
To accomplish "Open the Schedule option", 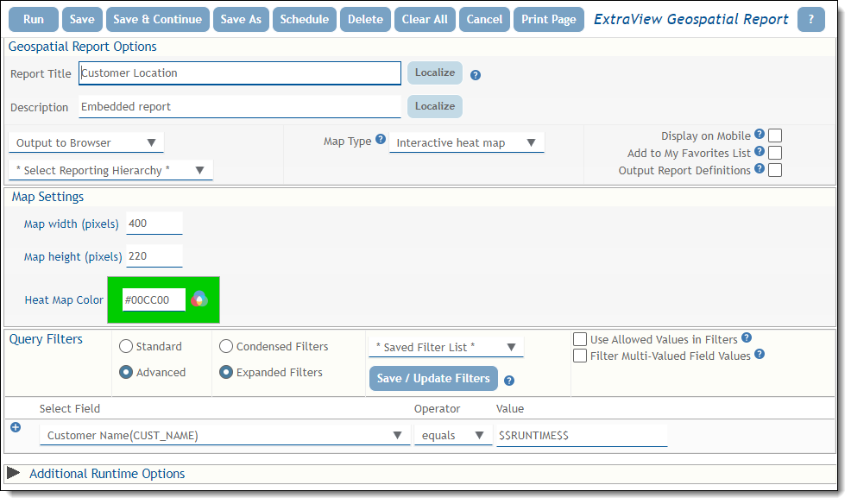I will [x=305, y=20].
